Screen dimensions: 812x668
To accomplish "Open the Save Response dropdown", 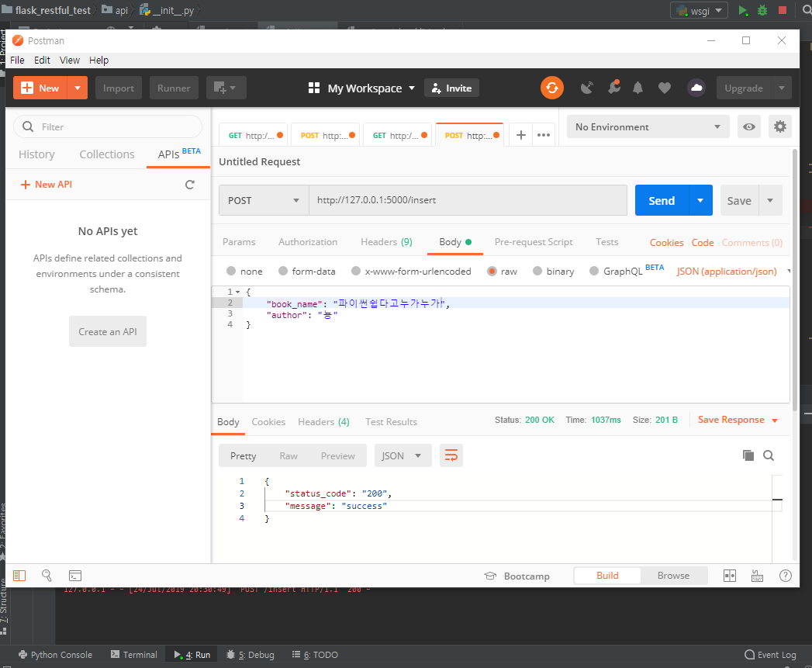I will click(738, 420).
